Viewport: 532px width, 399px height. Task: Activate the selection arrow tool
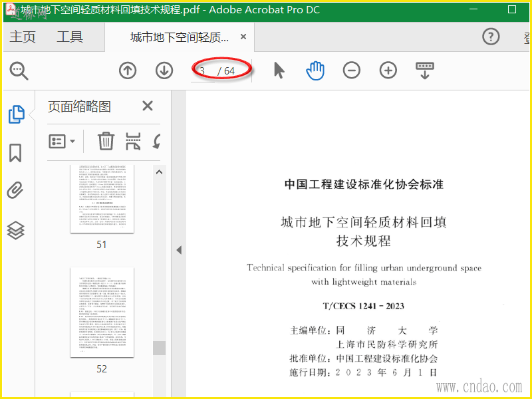click(279, 70)
